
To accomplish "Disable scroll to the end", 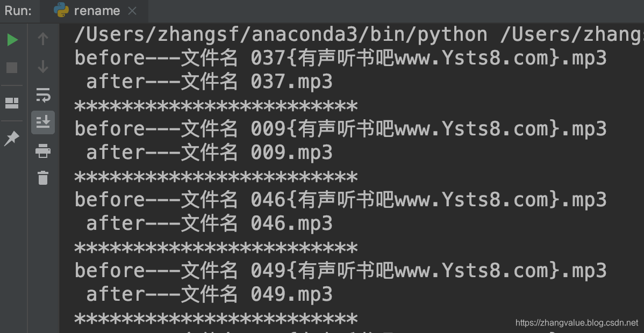I will [43, 122].
